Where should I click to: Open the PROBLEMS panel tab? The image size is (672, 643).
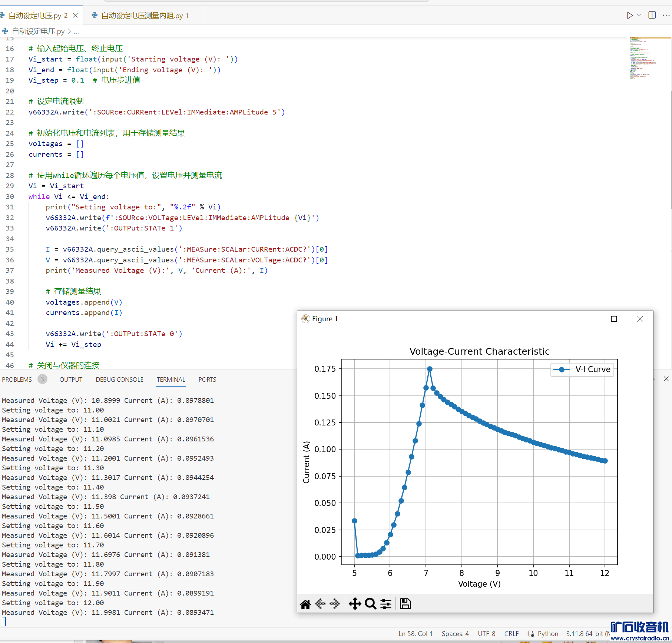click(x=17, y=379)
